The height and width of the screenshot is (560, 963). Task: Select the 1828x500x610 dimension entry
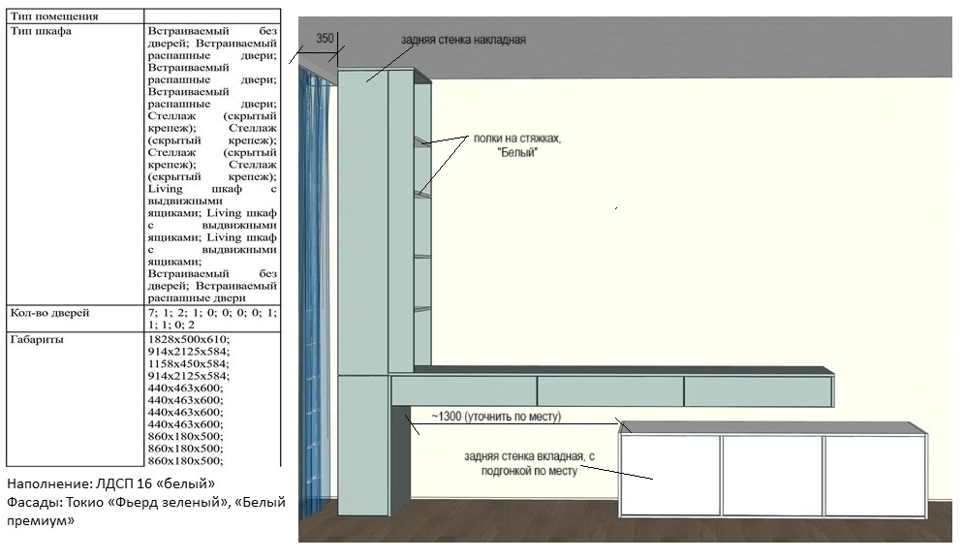click(x=190, y=340)
